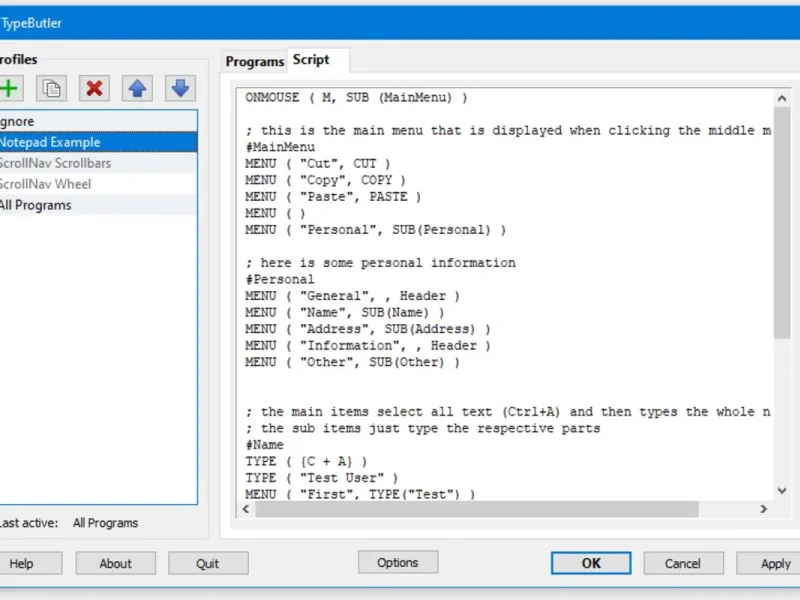The width and height of the screenshot is (800, 600).
Task: Click the MENU "Name" SUB(Name) line
Action: tap(344, 312)
